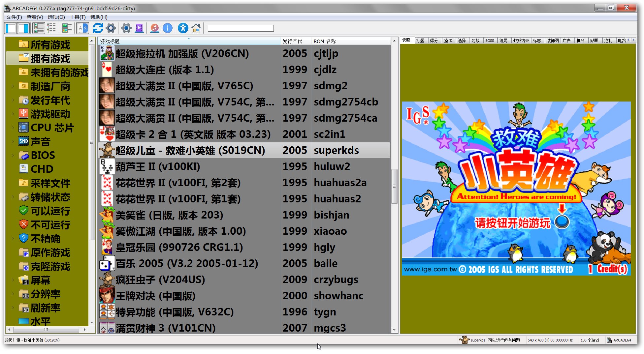Viewport: 644px width, 354px height.
Task: Toggle the picture area panel button
Action: [23, 28]
